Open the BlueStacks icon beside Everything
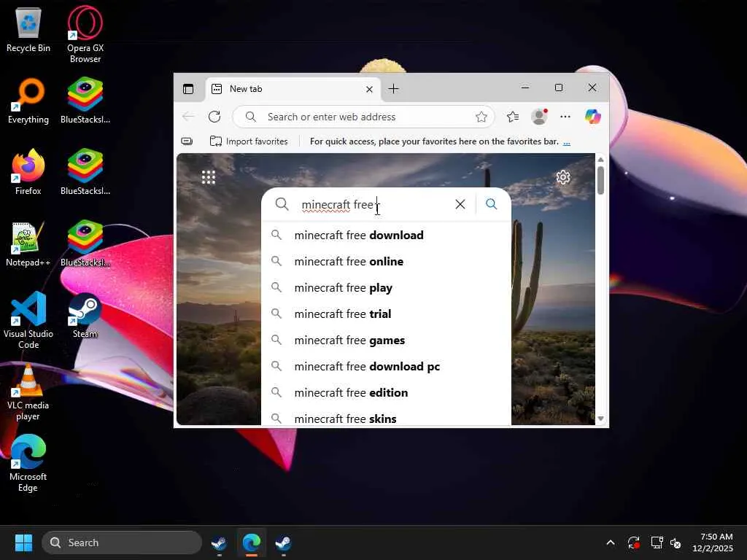Screen dimensions: 747x560 pos(85,101)
